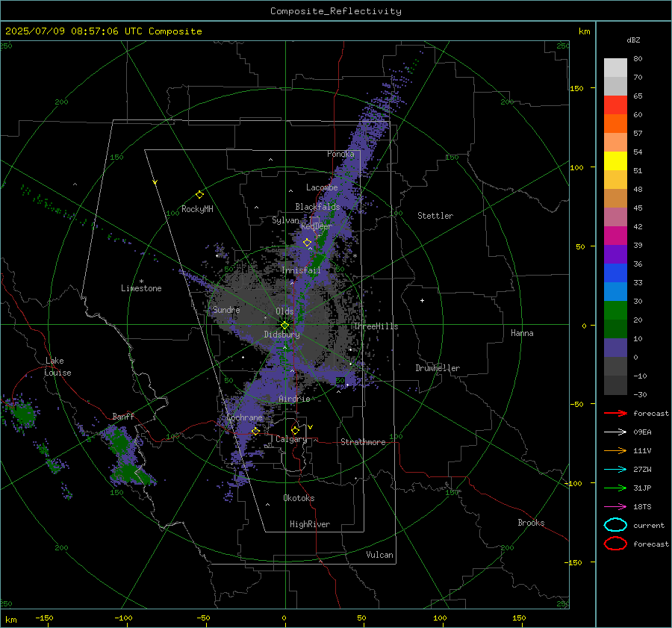Click the Vulcan label
The width and height of the screenshot is (672, 628).
tap(379, 555)
